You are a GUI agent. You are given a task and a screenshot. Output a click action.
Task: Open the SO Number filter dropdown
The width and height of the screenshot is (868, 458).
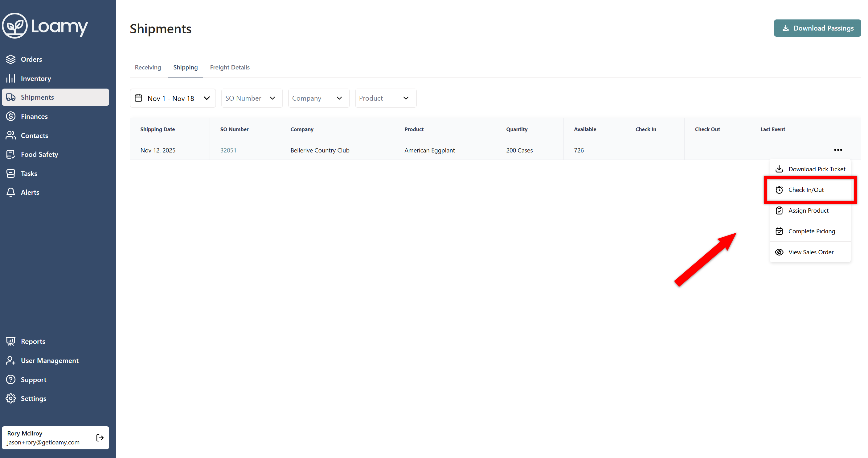[x=252, y=98]
